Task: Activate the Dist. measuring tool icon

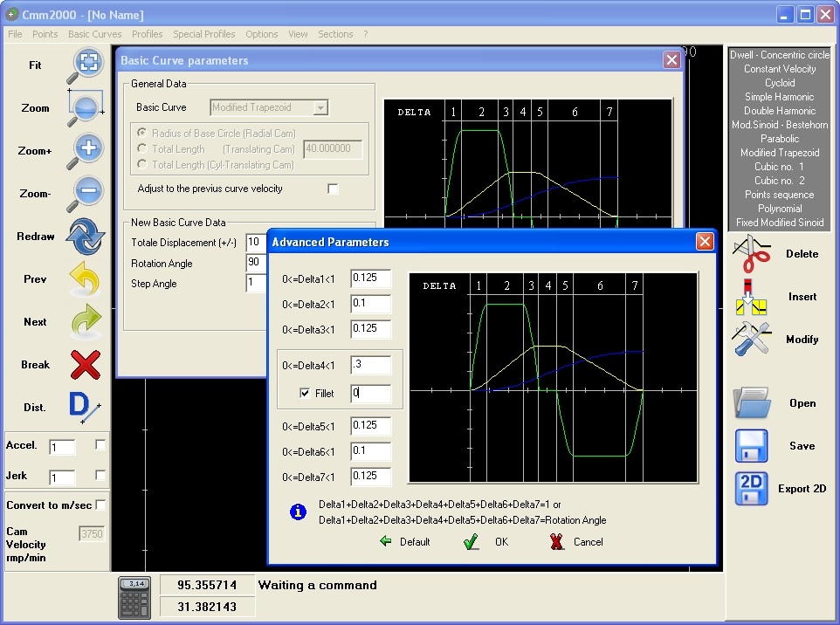Action: pos(84,407)
